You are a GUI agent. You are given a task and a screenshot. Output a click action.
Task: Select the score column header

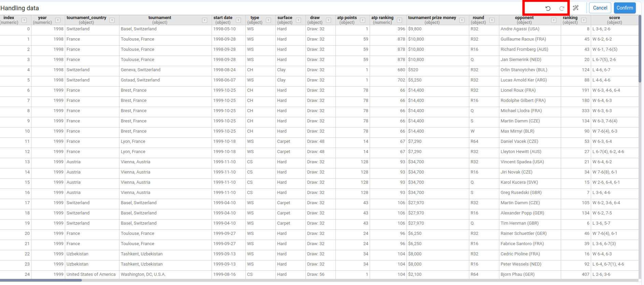pyautogui.click(x=614, y=20)
